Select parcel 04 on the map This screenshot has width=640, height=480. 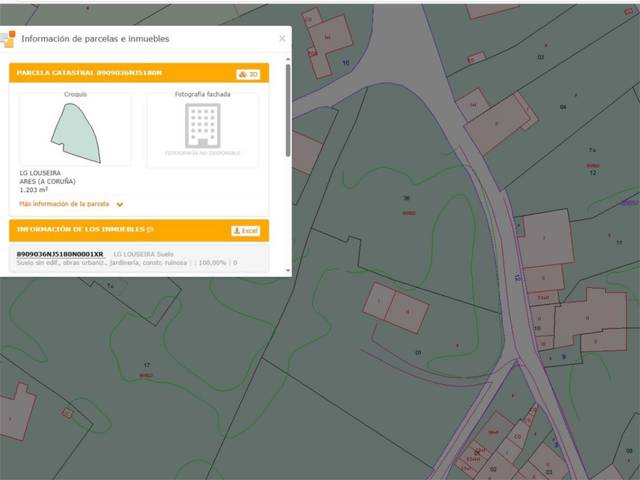(x=562, y=107)
